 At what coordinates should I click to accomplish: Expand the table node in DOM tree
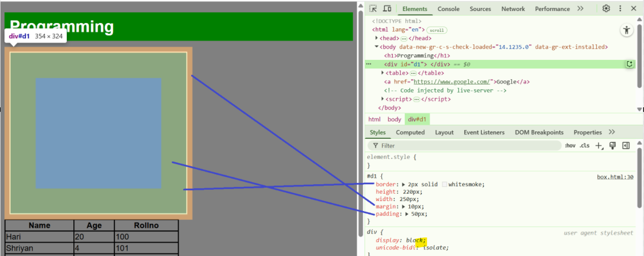tap(383, 73)
